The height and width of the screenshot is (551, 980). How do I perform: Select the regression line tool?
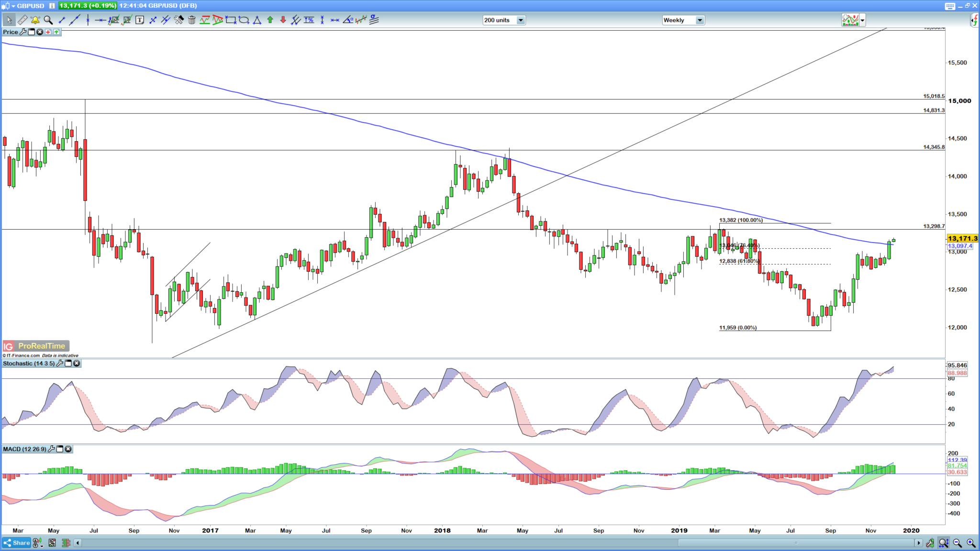pos(361,20)
